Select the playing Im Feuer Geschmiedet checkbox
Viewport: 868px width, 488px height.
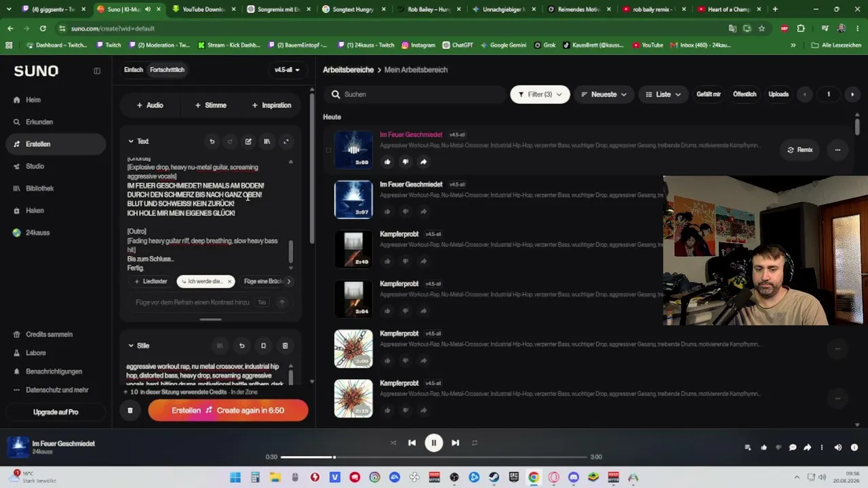(328, 150)
